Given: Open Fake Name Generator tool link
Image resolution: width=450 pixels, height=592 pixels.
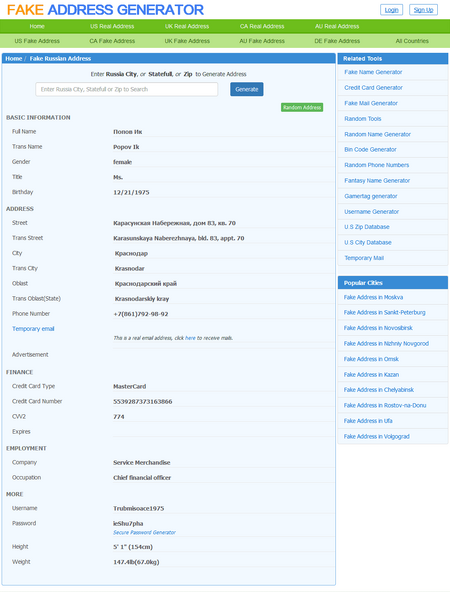Looking at the screenshot, I should 373,72.
